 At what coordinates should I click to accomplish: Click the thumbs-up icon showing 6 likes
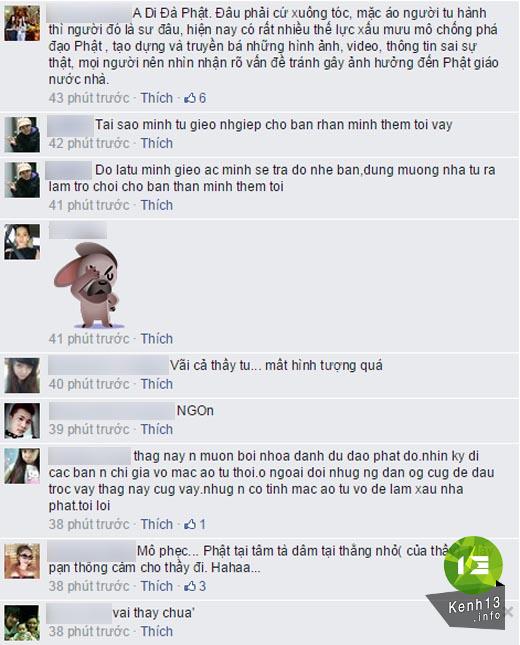[190, 98]
